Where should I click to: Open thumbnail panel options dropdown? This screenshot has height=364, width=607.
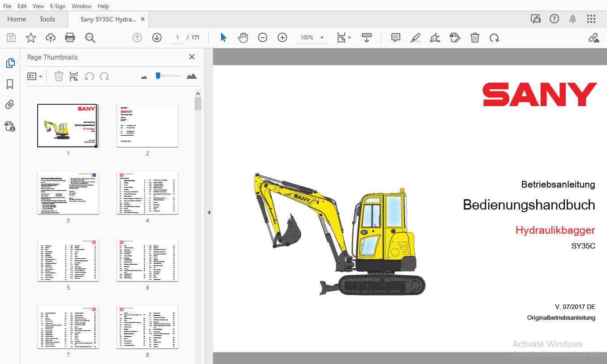[35, 77]
